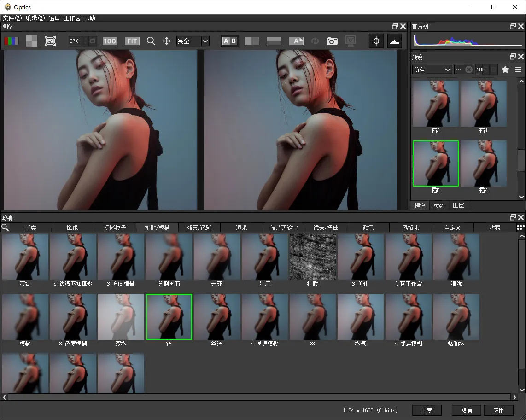The width and height of the screenshot is (526, 420).
Task: Click the 重置 button
Action: pyautogui.click(x=427, y=410)
